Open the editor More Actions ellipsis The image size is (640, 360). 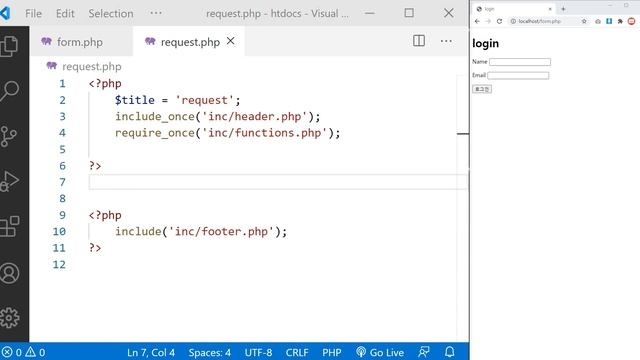(x=446, y=41)
